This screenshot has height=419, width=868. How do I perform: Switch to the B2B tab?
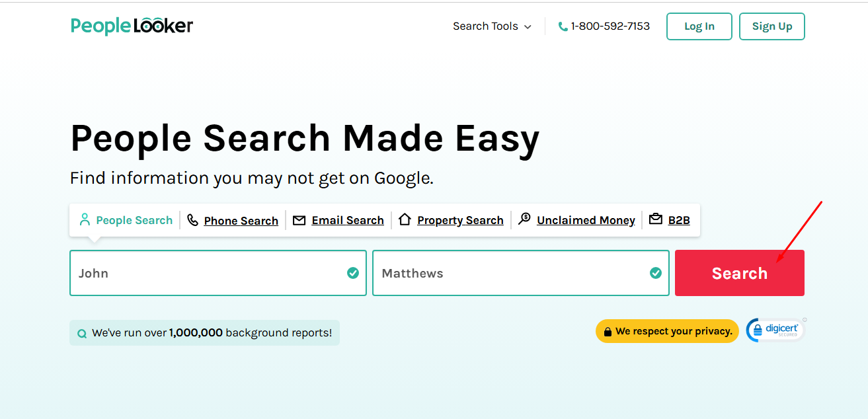[670, 219]
